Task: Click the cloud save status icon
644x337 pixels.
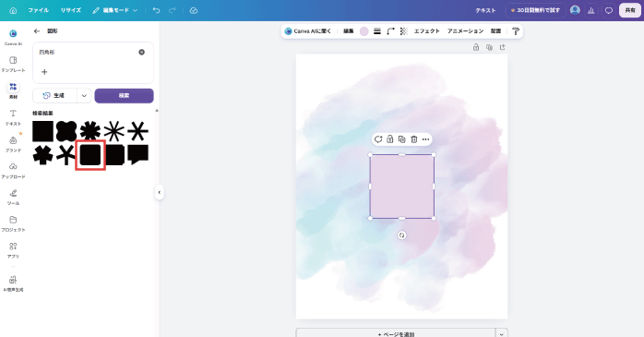Action: point(194,10)
